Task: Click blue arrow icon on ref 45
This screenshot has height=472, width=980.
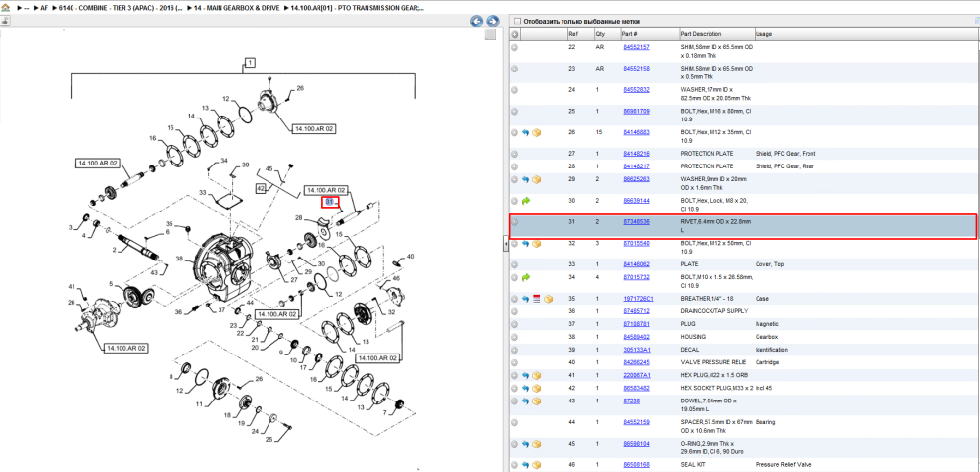Action: tap(525, 444)
